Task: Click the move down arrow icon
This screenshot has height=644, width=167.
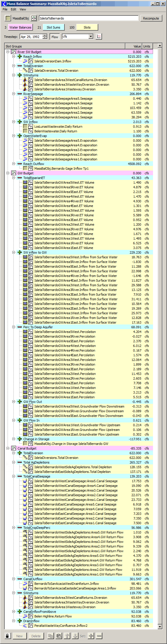Action: [75, 636]
